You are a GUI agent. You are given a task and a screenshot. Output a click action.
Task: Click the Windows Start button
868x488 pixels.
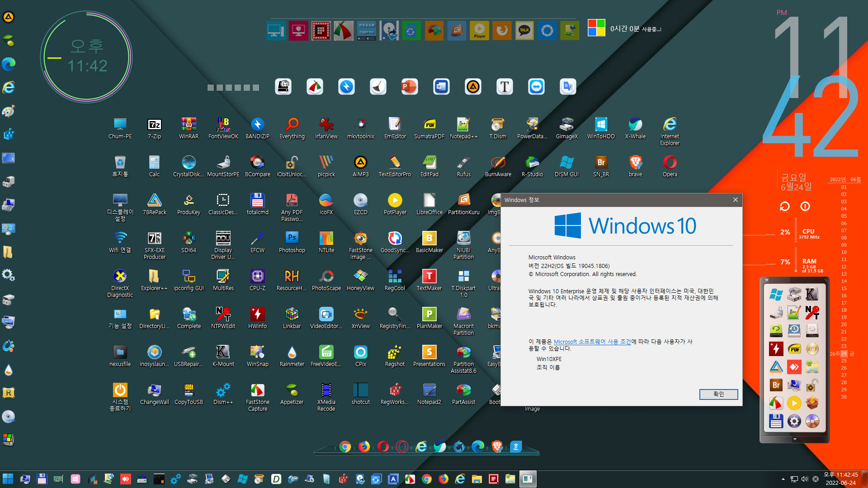coord(8,479)
